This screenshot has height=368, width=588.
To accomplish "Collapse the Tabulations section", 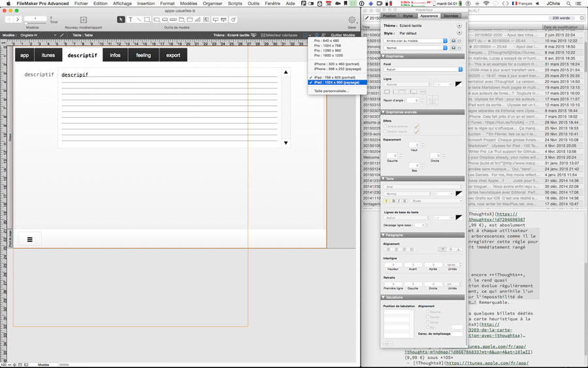I will (384, 297).
